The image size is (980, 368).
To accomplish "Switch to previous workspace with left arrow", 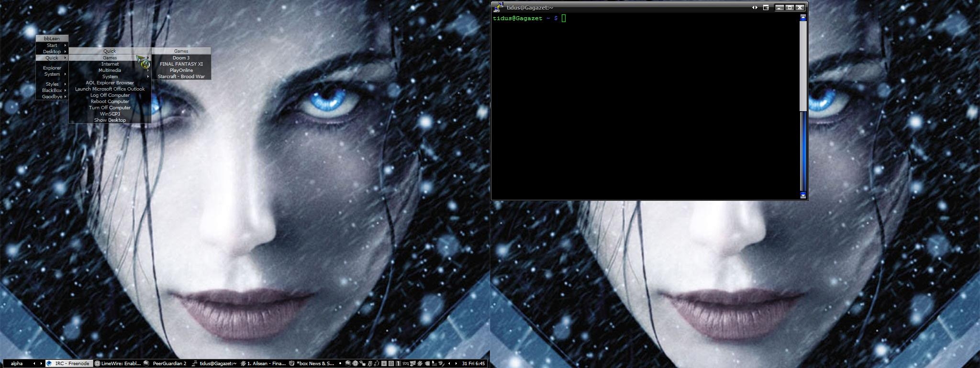I will pyautogui.click(x=34, y=364).
